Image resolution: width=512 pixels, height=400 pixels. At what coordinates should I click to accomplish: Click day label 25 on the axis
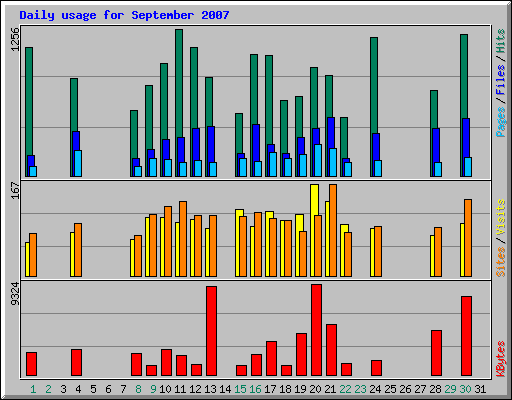point(390,389)
